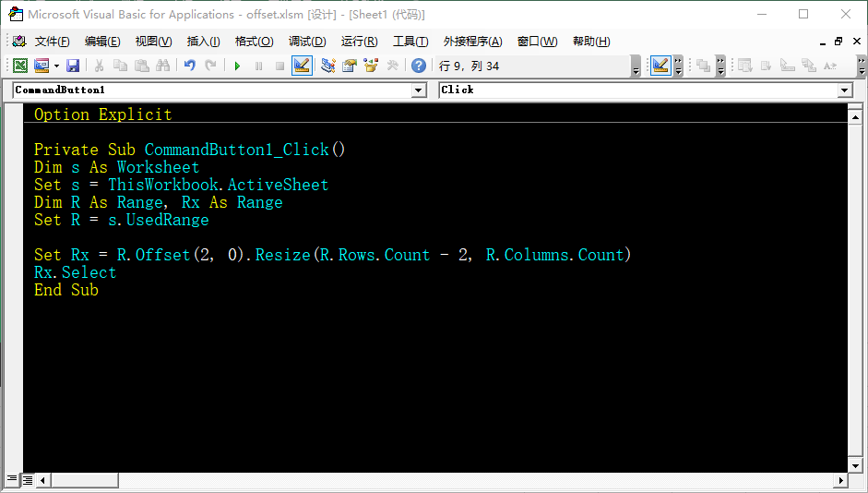The image size is (868, 493).
Task: Save offset.xlsm with the floppy disk icon
Action: [x=73, y=66]
